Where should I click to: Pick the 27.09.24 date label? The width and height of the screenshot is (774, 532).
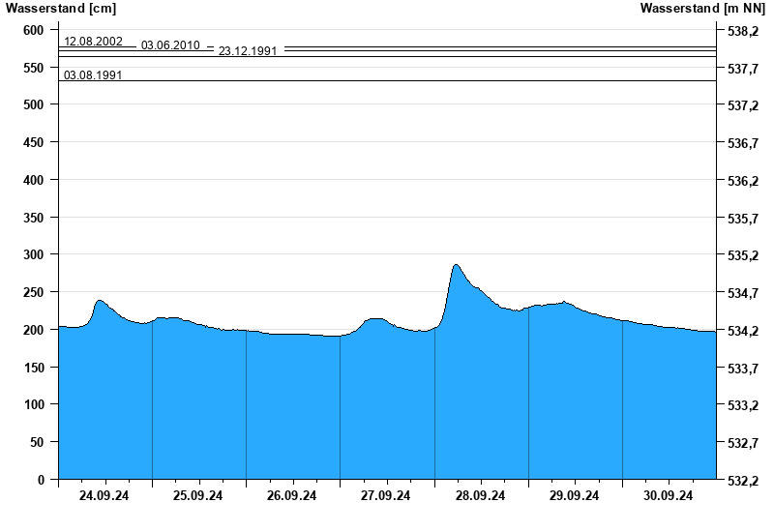(386, 495)
